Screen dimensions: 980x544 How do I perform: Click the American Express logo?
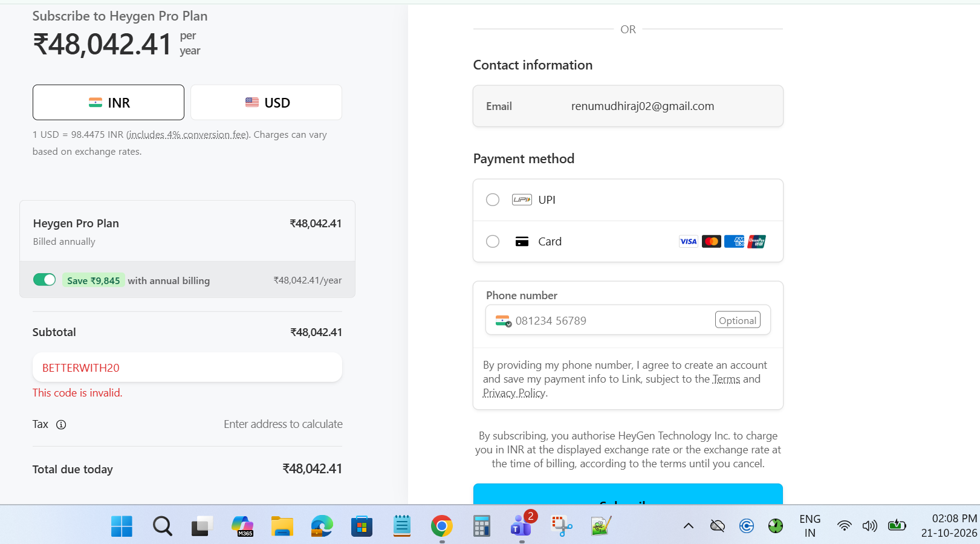coord(734,241)
